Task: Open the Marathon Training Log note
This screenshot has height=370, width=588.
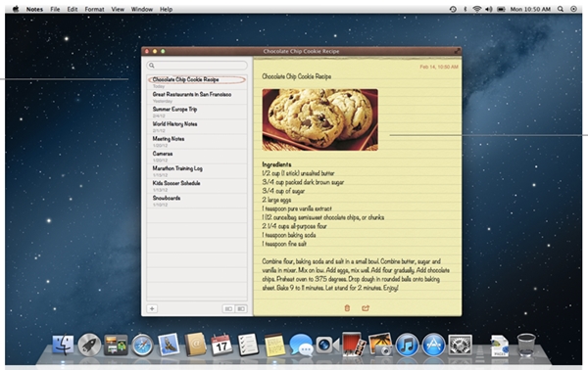Action: point(197,171)
